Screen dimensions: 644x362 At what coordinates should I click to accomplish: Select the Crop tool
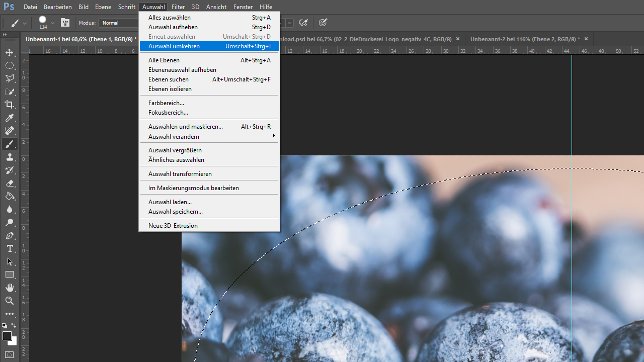coord(9,105)
